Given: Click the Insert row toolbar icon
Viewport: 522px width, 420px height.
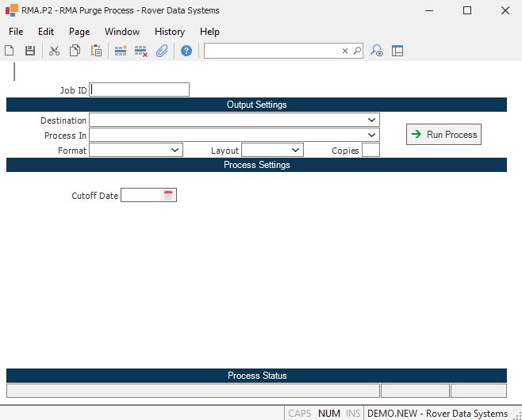Looking at the screenshot, I should coord(121,51).
